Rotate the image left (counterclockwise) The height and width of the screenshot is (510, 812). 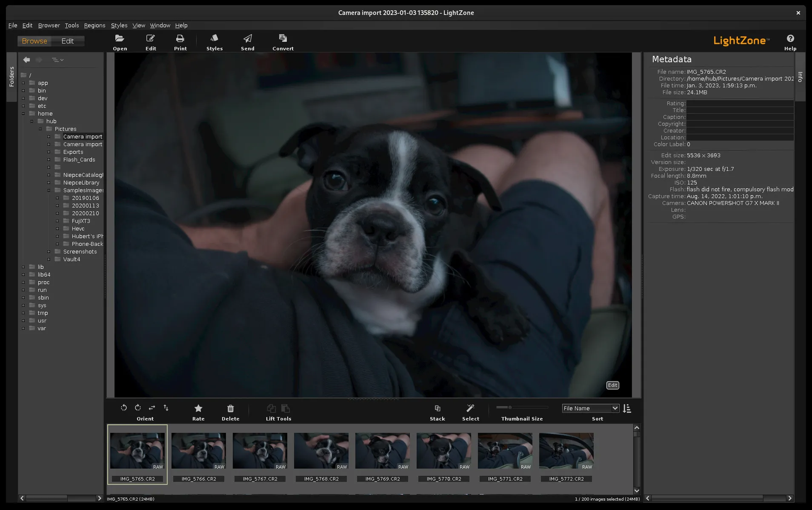124,408
